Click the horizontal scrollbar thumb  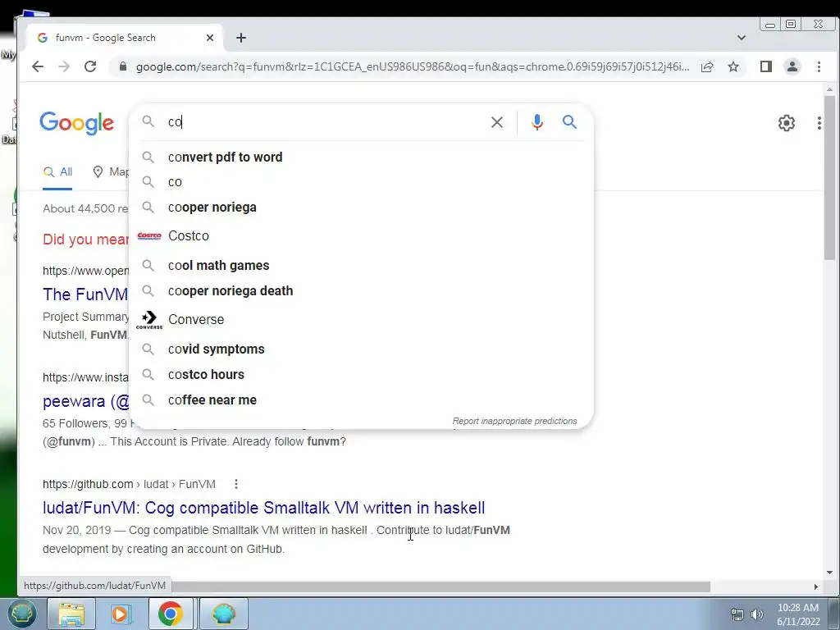[x=441, y=587]
